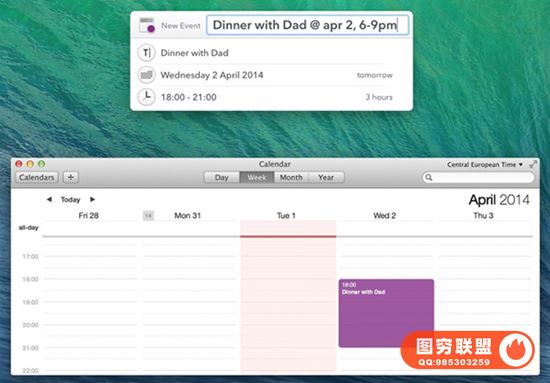Image resolution: width=550 pixels, height=383 pixels.
Task: Zoom the Calendar window with green button
Action: [x=41, y=164]
